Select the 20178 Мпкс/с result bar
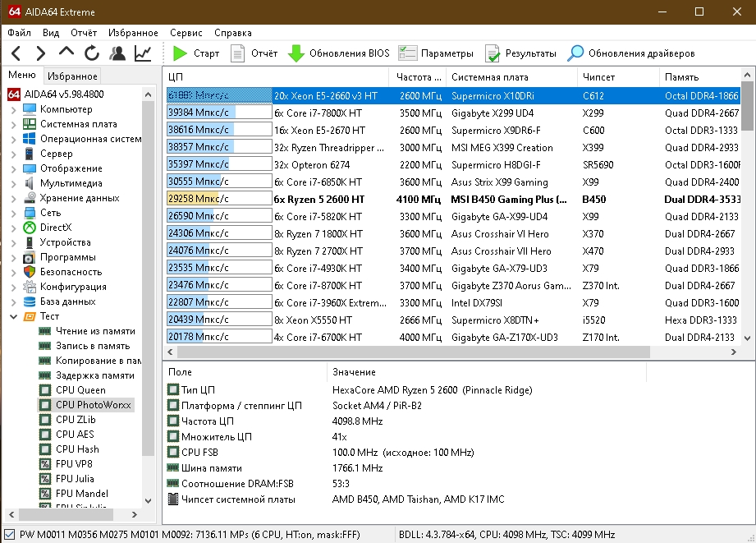756x543 pixels. [x=219, y=337]
